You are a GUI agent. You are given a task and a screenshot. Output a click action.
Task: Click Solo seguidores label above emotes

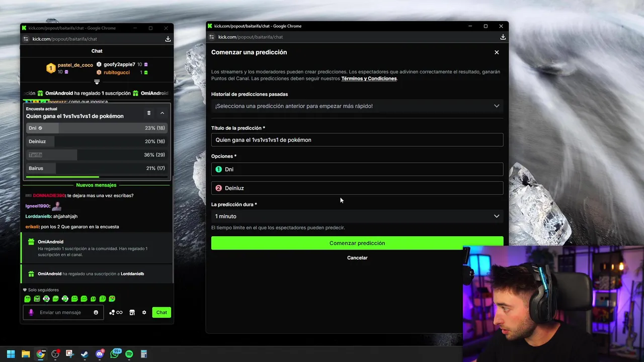[43, 290]
